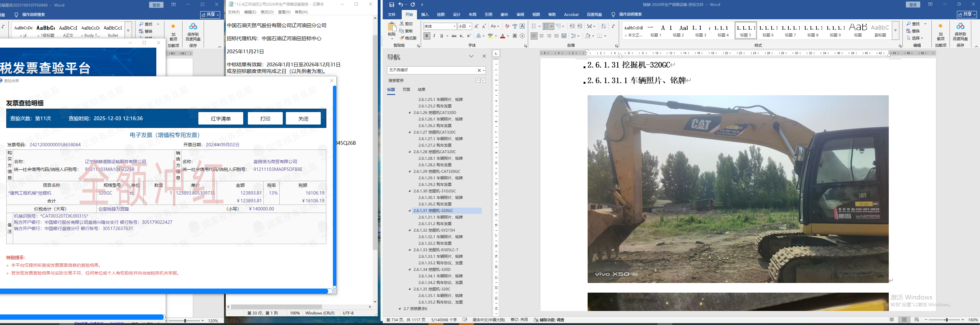
Task: Toggle Italic formatting in the right Word ribbon
Action: 434,36
